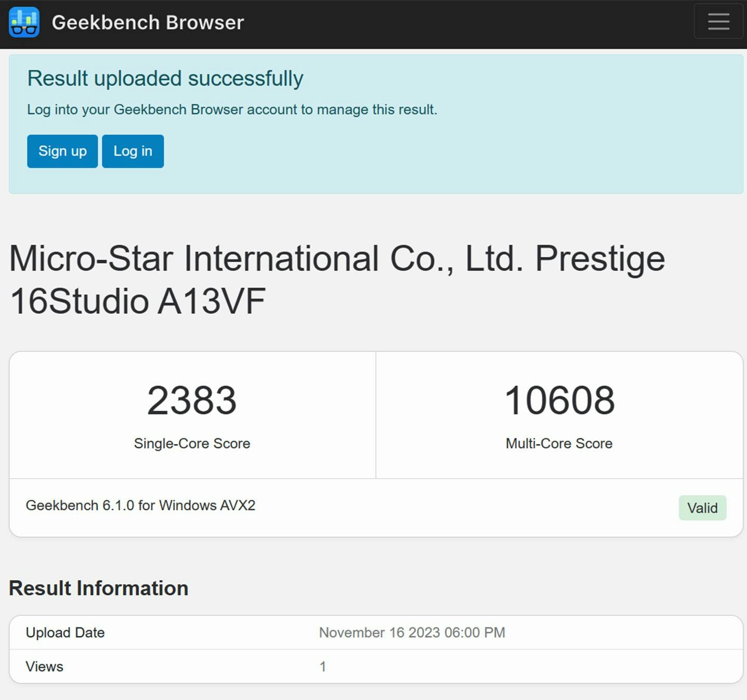
Task: Select the Views row label
Action: tap(45, 667)
